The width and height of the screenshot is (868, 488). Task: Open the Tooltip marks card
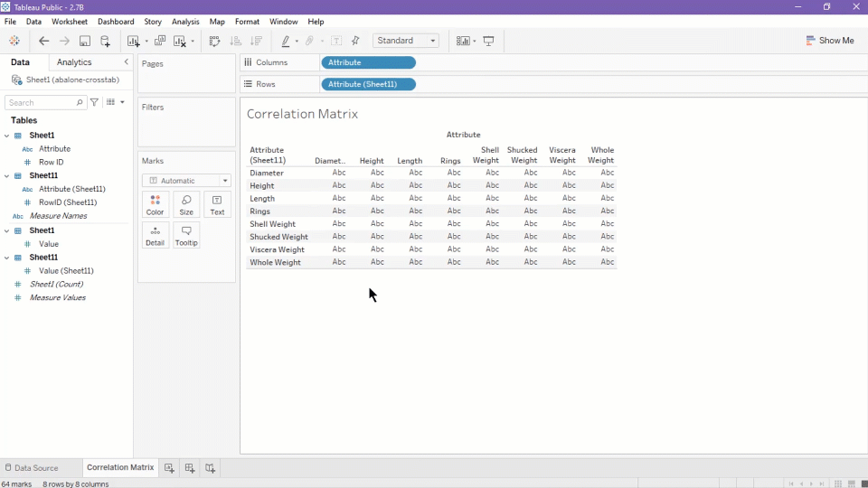click(x=186, y=235)
